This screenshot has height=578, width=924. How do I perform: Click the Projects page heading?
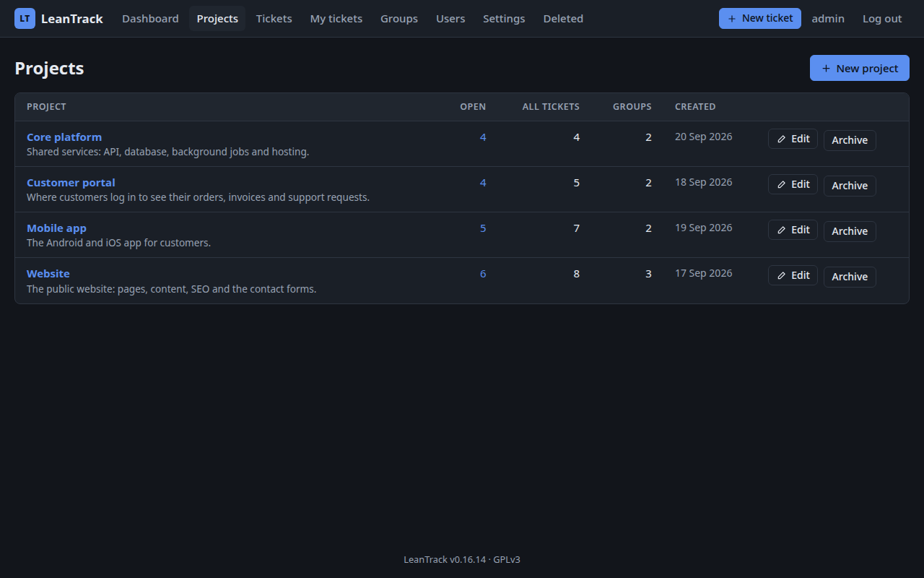click(49, 69)
